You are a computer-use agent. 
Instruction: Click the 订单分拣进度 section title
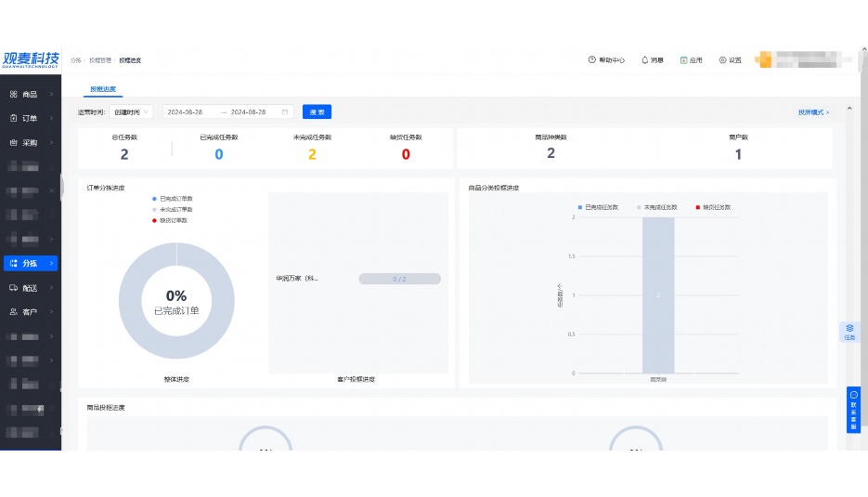(x=106, y=188)
